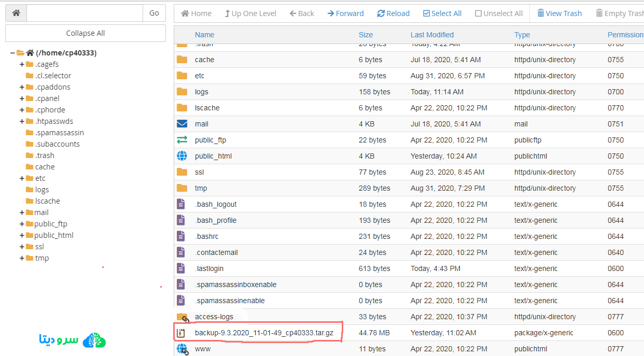Expand the .cagefs folder in tree
The image size is (644, 356).
[x=22, y=64]
